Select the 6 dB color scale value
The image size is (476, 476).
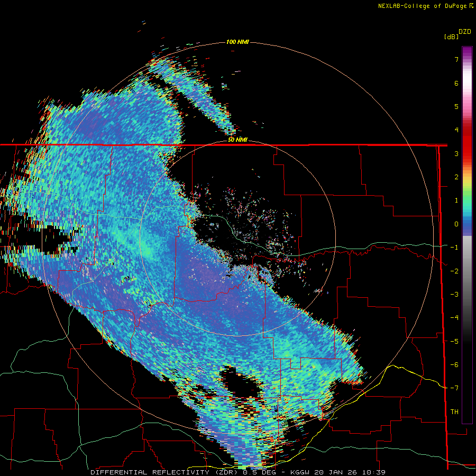(x=456, y=83)
